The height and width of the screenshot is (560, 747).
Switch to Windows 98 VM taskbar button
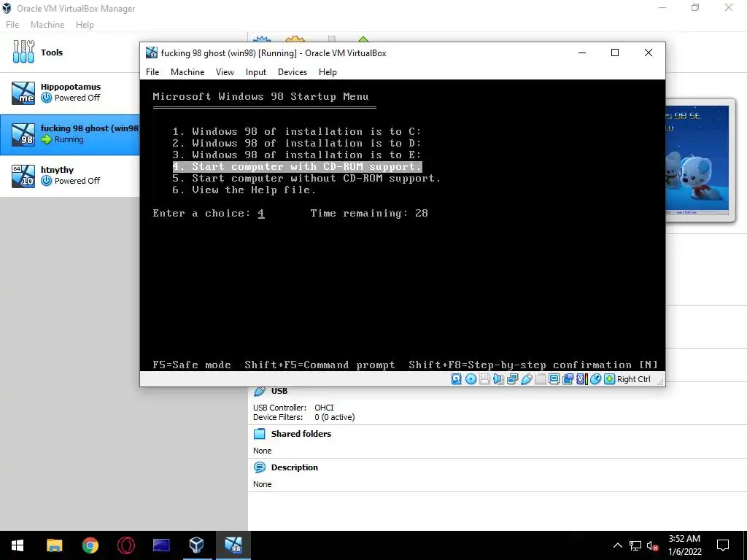tap(233, 545)
